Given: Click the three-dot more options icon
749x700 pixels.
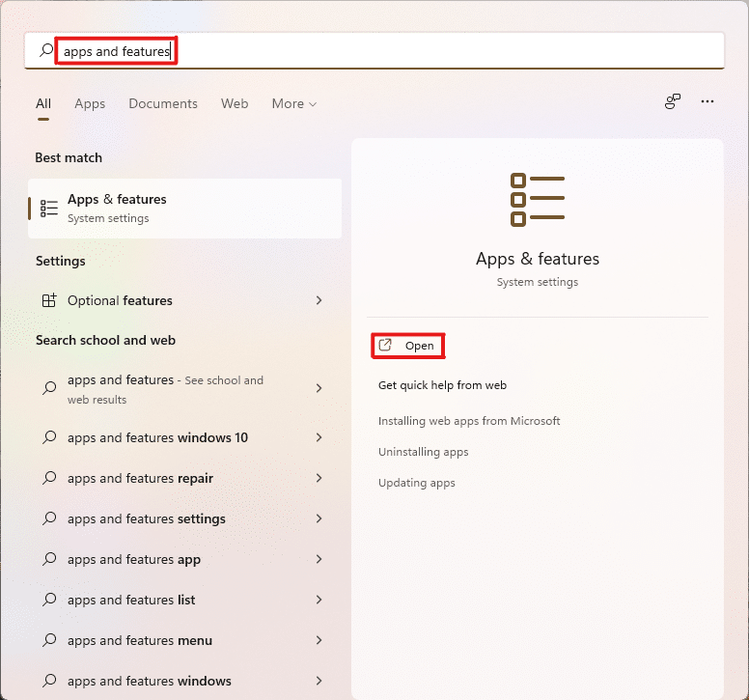Looking at the screenshot, I should pyautogui.click(x=707, y=101).
